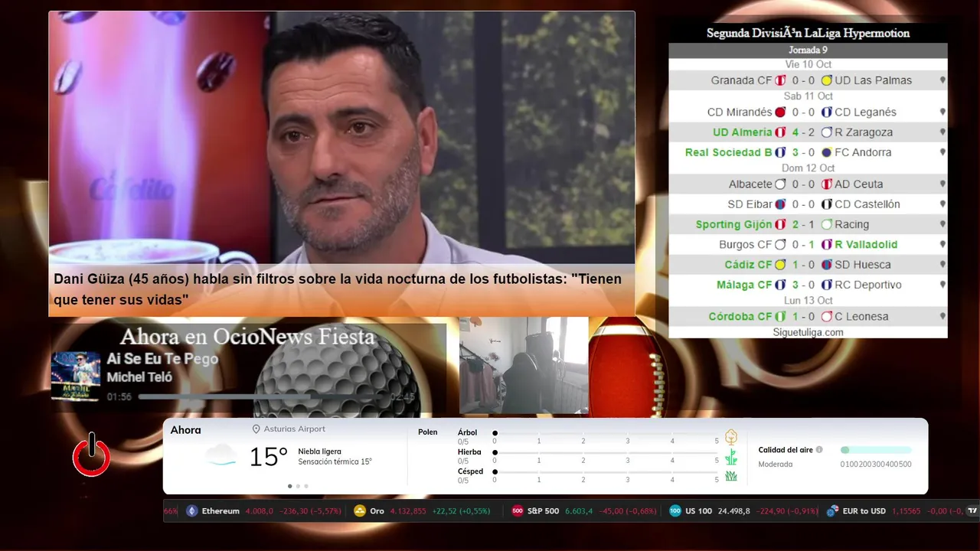Click the webcam room feed thumbnail

coord(524,365)
